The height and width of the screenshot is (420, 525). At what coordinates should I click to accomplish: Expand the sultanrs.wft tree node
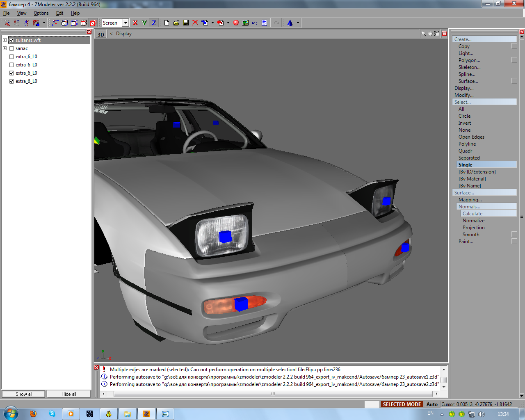[5, 40]
